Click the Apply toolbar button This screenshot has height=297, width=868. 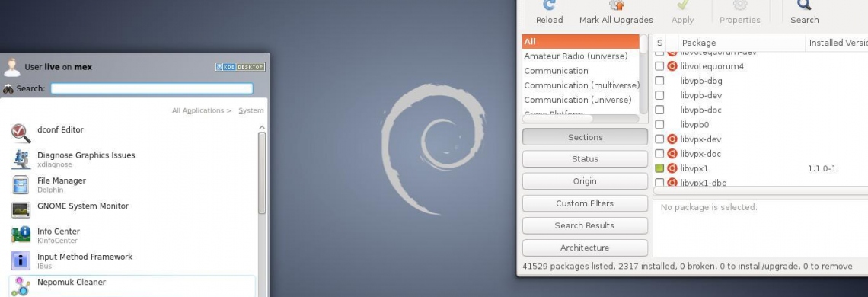pyautogui.click(x=682, y=13)
